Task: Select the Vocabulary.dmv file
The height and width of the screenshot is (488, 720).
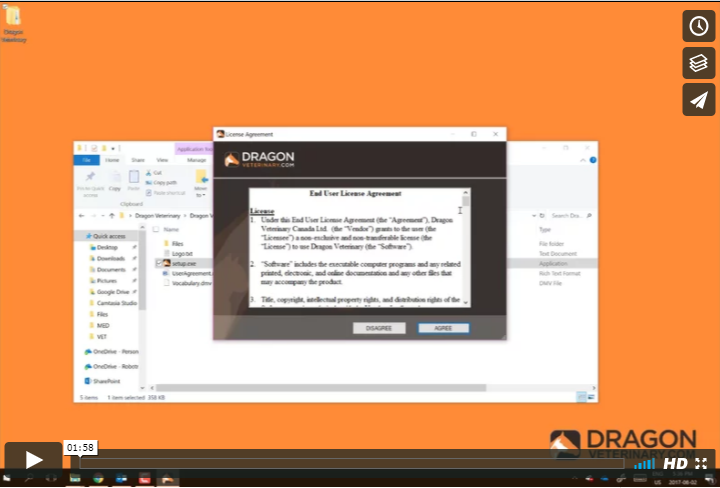Action: pos(191,283)
